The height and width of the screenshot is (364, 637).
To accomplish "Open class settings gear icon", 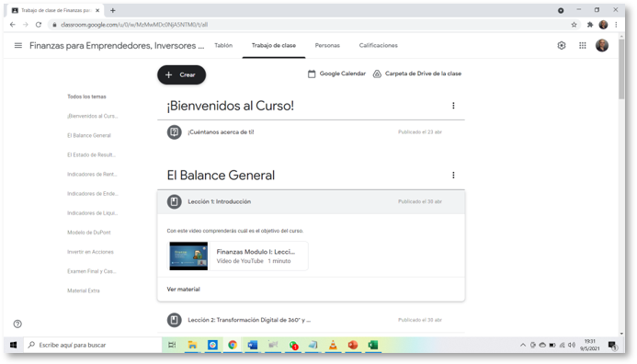I will click(562, 46).
